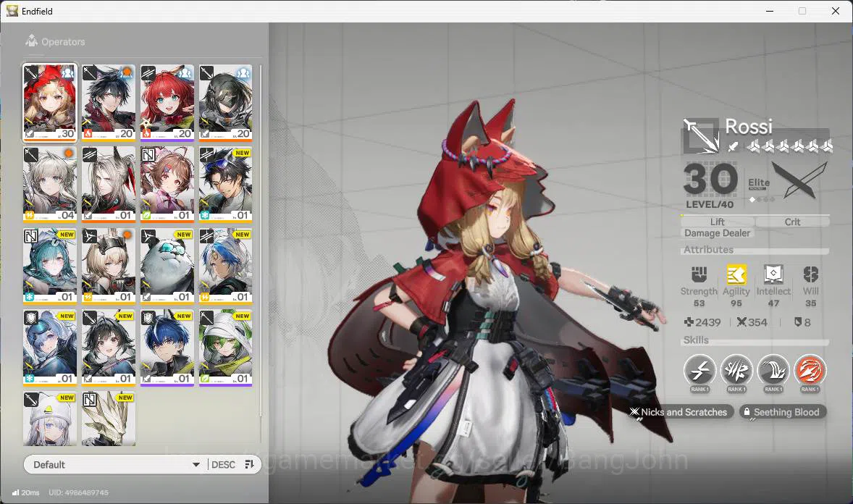Open the locked Seething Blood talent
The width and height of the screenshot is (853, 504).
[x=782, y=412]
